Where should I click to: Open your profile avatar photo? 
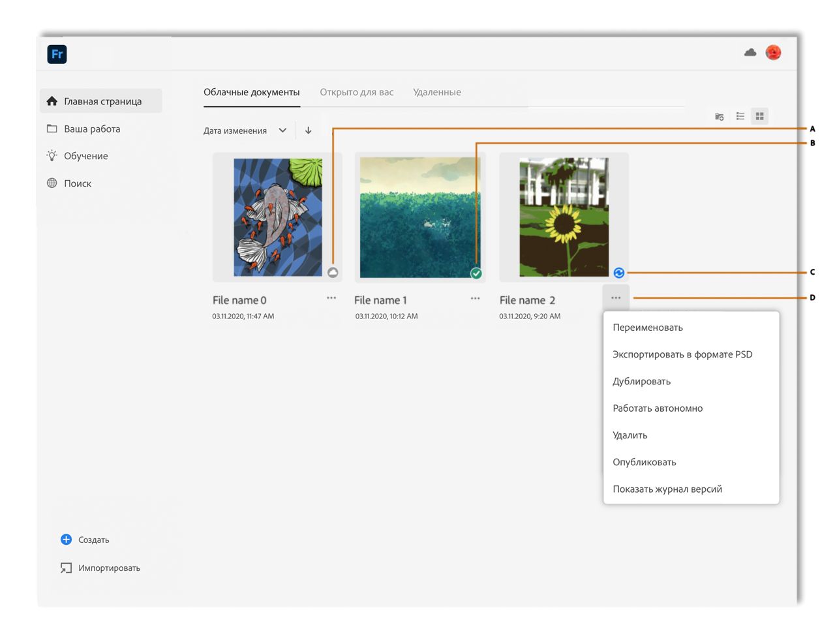point(773,53)
